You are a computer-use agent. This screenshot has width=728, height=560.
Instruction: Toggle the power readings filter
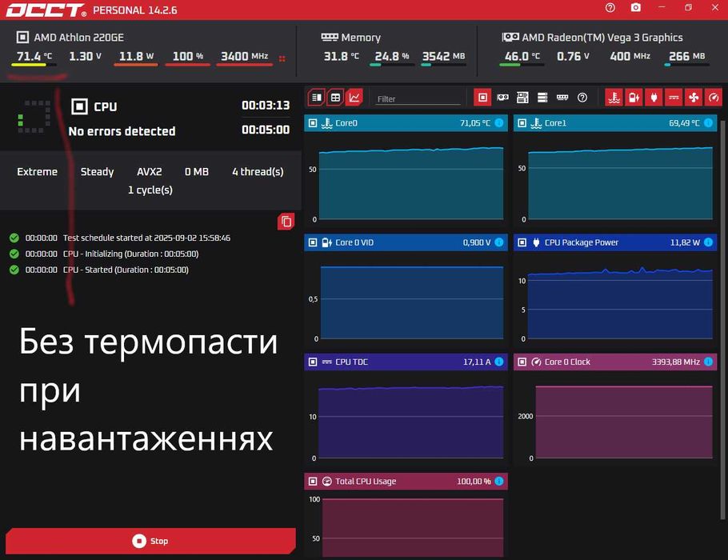click(x=654, y=98)
